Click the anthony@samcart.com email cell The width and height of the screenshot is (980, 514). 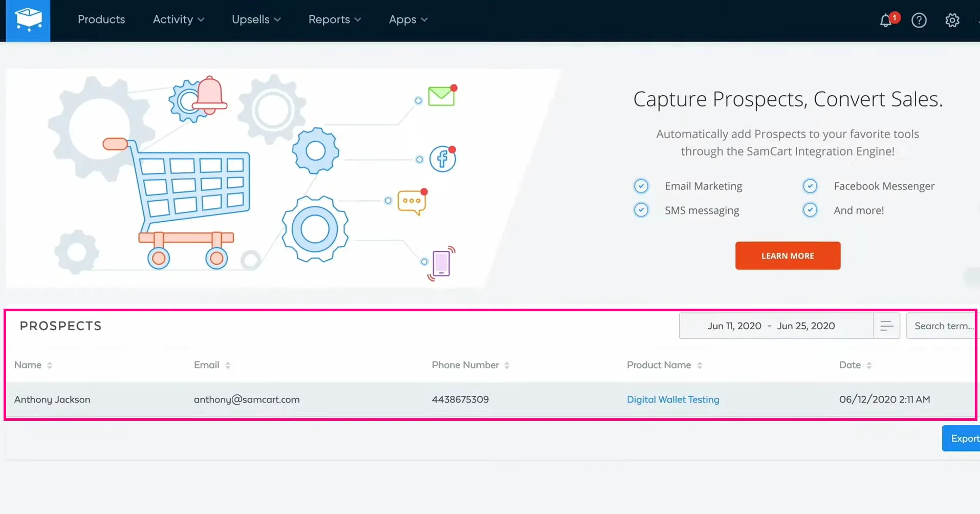click(247, 399)
